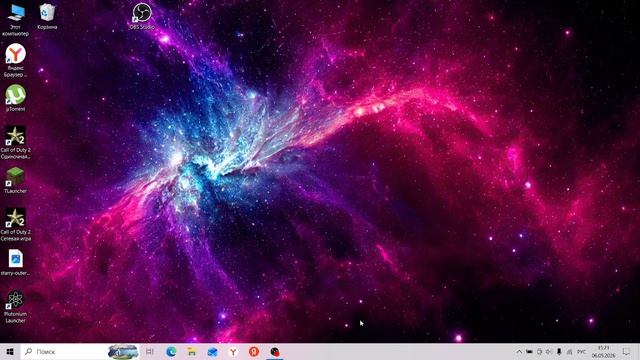Open Task View from the taskbar

tap(150, 351)
